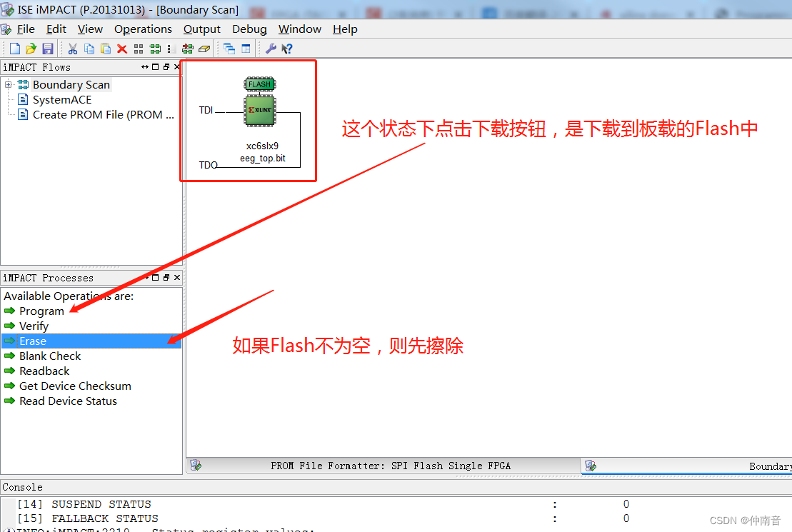This screenshot has height=532, width=792.
Task: Float the iMPACT Processes panel
Action: click(166, 277)
